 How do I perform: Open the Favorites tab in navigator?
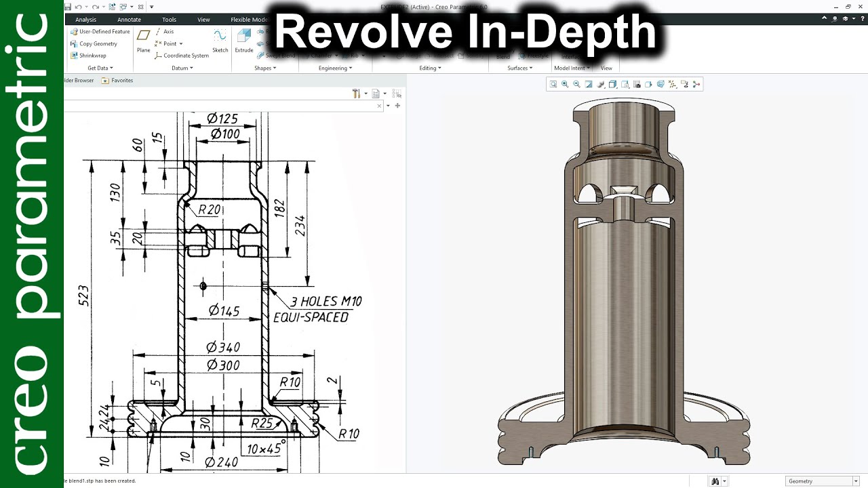(117, 80)
